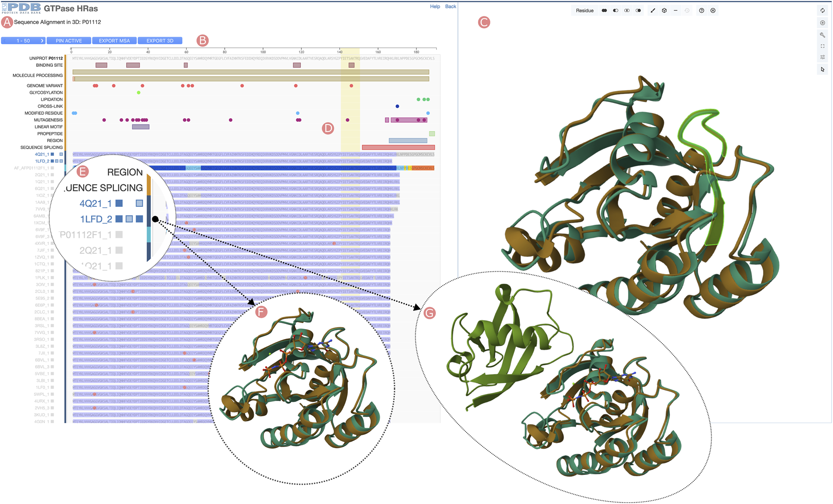Open the wrench controls panel icon
This screenshot has width=833, height=504.
(x=822, y=35)
